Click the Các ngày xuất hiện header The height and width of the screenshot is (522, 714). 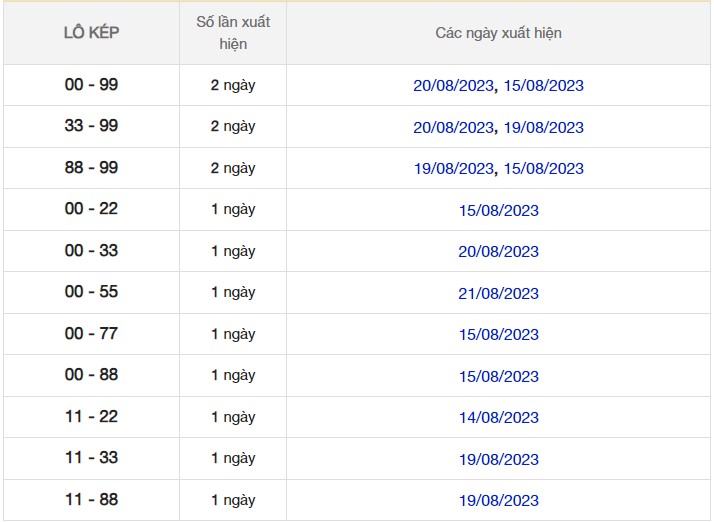point(498,33)
